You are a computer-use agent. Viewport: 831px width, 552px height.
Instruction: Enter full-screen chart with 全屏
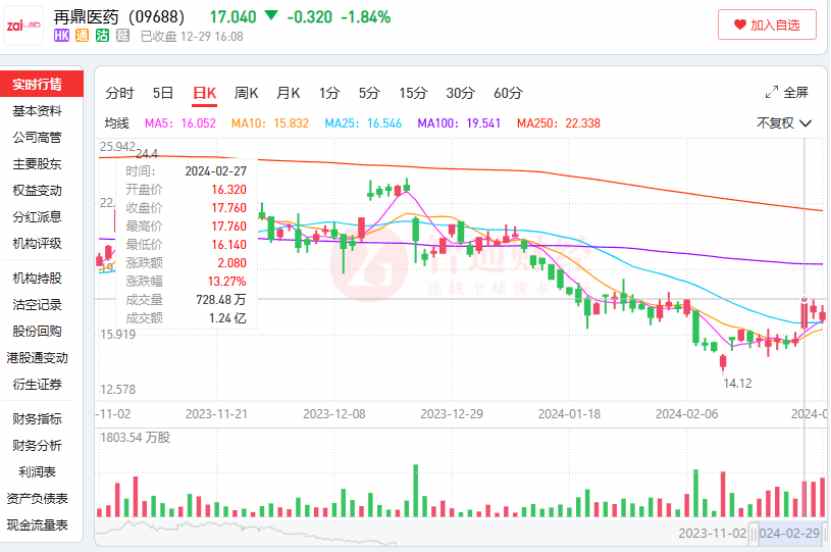click(786, 92)
